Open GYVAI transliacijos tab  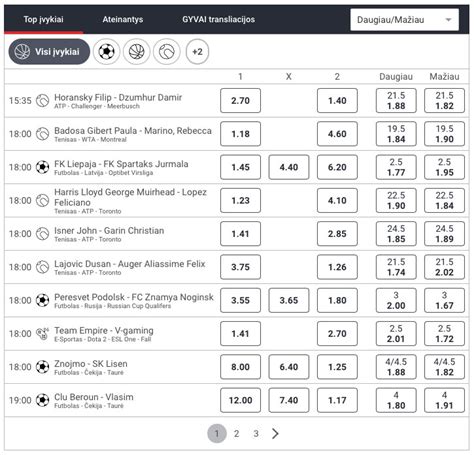coord(218,19)
